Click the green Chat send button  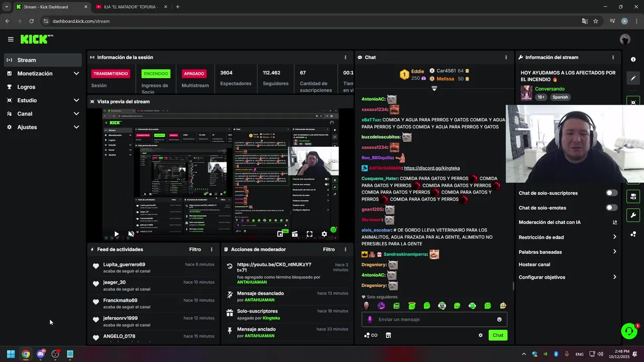coord(498,335)
